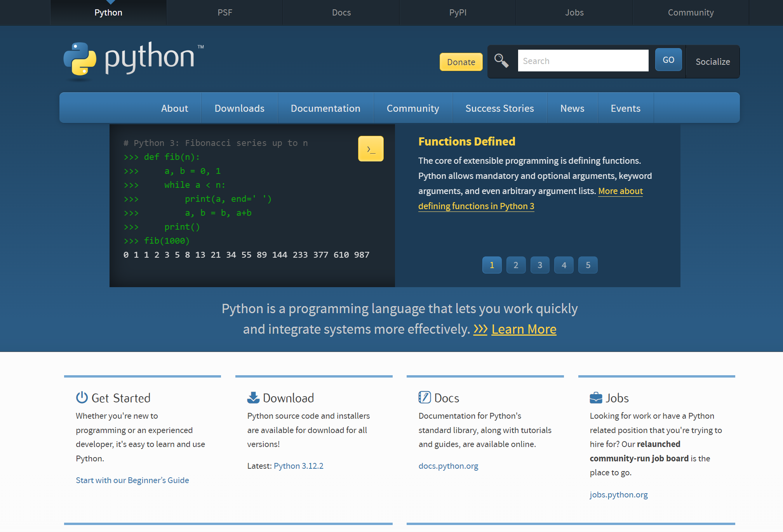Click the triple chevron before Learn More
This screenshot has height=532, width=783.
(480, 329)
